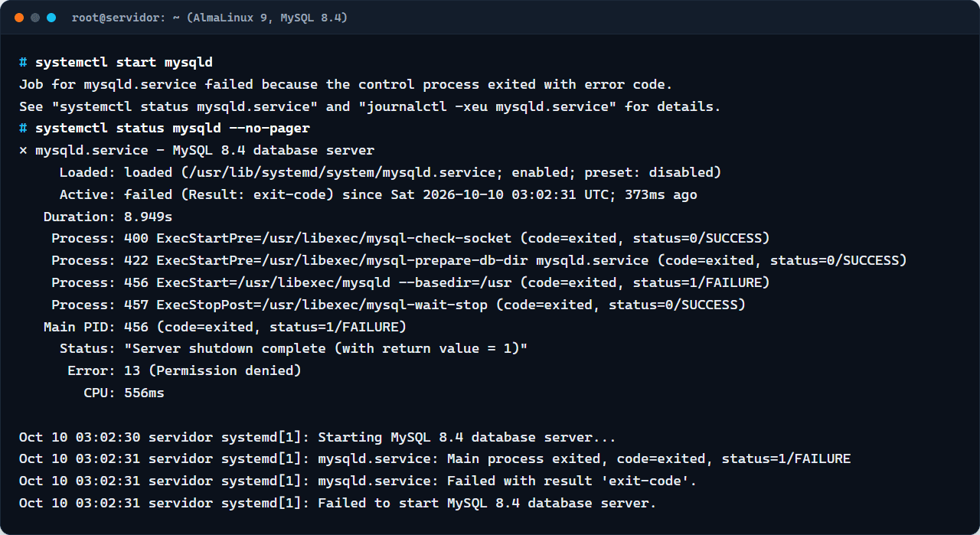Click the 'CPU: 556ms' line
The image size is (980, 535).
124,393
